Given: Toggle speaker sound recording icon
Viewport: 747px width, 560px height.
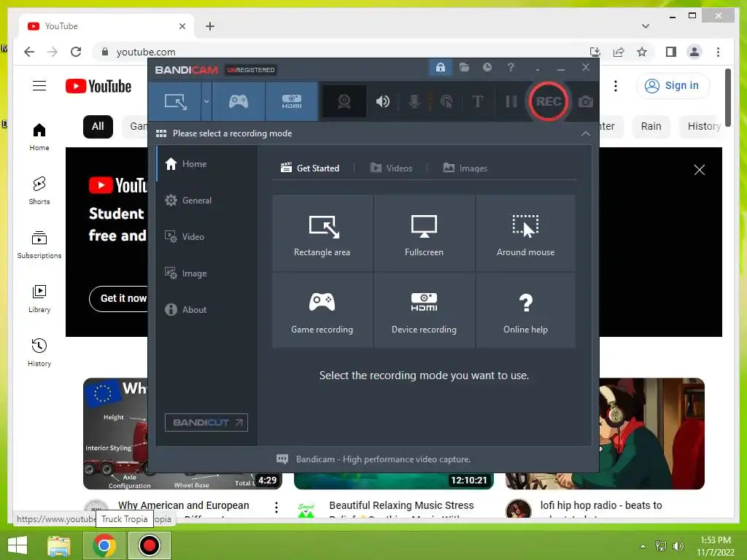Looking at the screenshot, I should [x=382, y=101].
